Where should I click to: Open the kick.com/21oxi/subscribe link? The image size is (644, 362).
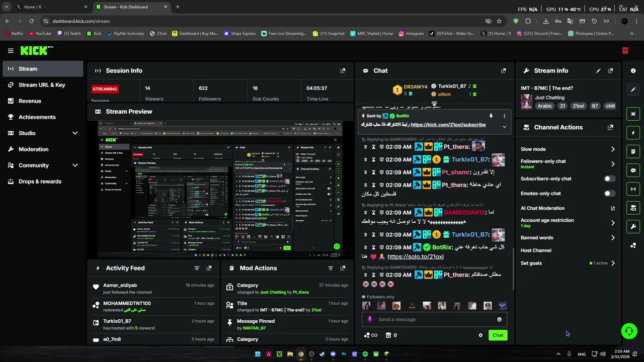448,125
